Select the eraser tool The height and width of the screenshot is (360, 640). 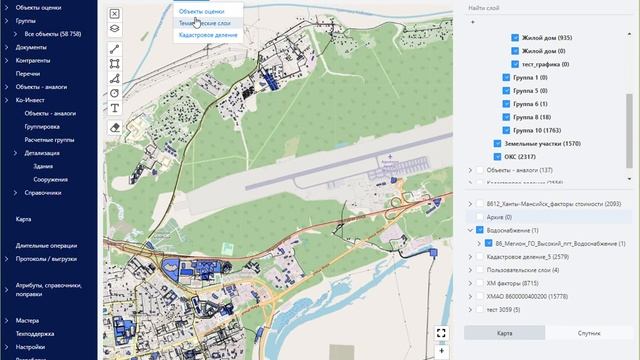(115, 128)
